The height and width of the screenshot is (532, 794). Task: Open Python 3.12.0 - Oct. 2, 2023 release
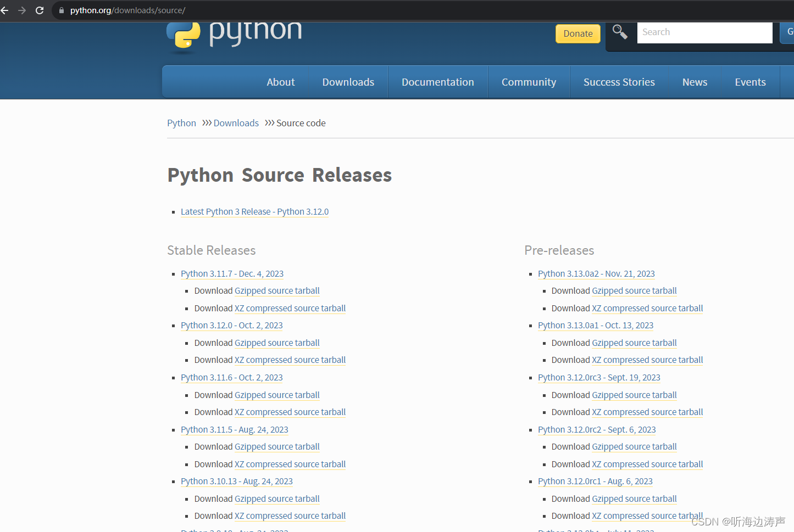coord(231,325)
